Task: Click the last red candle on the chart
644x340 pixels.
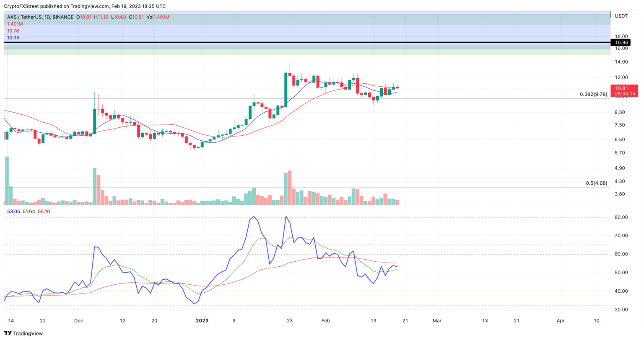Action: (397, 88)
